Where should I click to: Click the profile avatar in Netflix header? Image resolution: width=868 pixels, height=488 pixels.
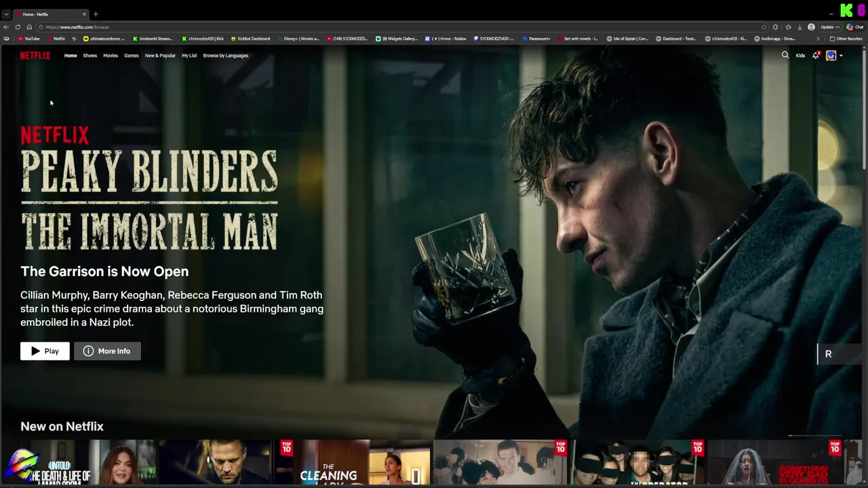831,56
